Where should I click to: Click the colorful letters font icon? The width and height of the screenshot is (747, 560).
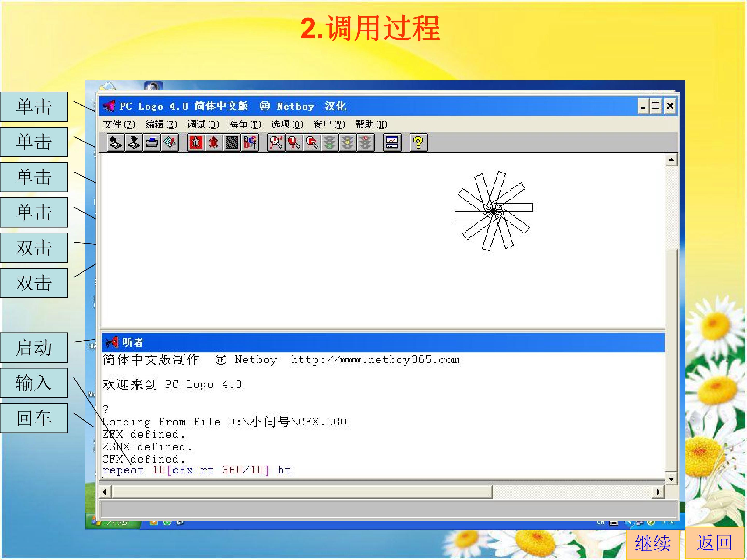[x=250, y=142]
